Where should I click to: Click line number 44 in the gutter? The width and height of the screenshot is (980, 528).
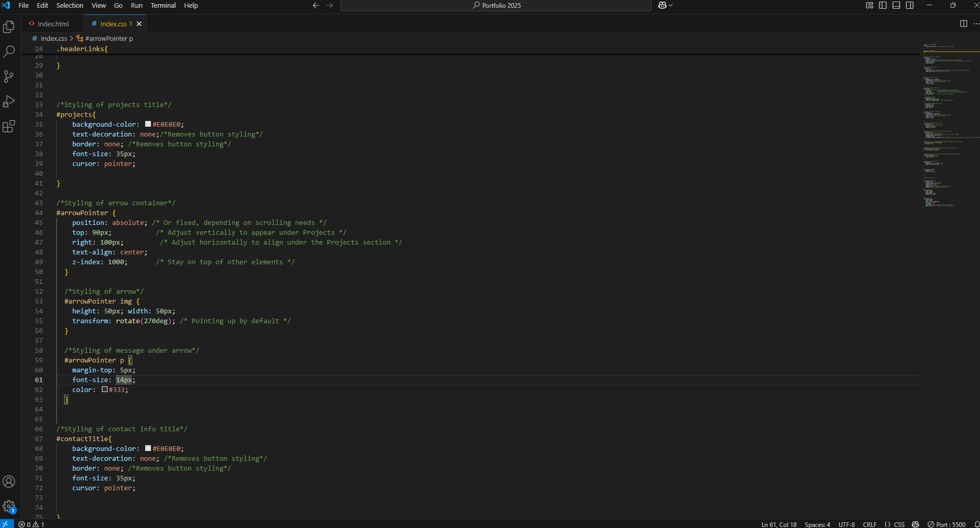tap(39, 213)
